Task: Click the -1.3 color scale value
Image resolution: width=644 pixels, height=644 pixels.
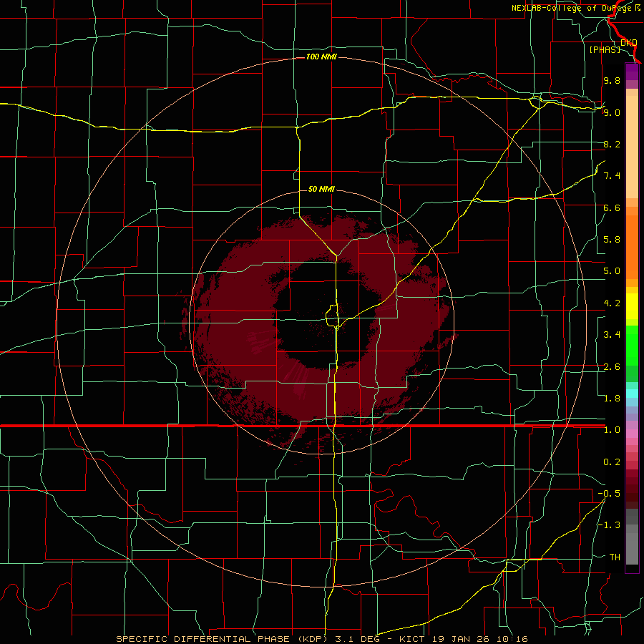Action: pyautogui.click(x=609, y=526)
